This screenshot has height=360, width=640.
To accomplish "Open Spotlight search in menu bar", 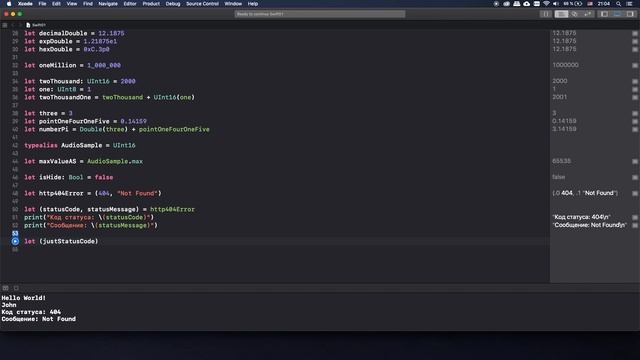I will tap(619, 4).
